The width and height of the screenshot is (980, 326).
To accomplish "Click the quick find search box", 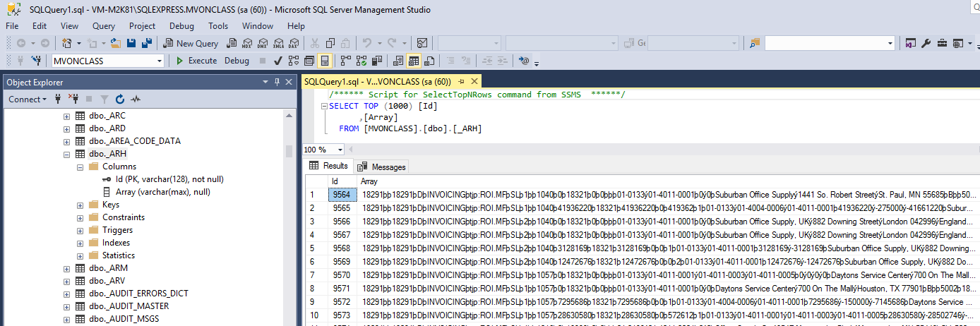I will coord(829,43).
